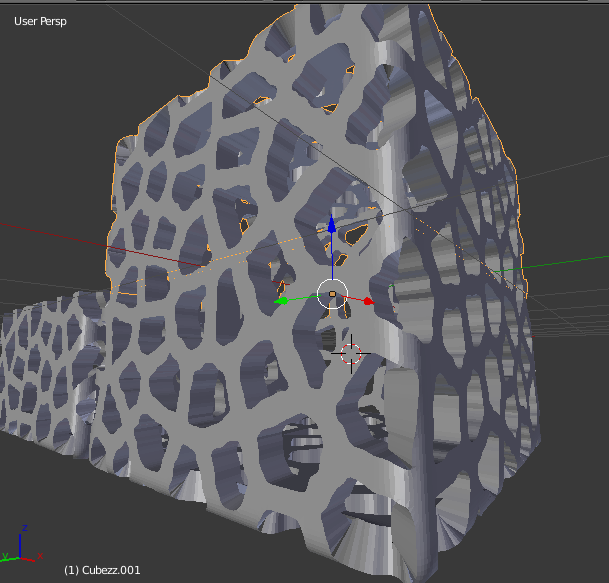The height and width of the screenshot is (583, 609).
Task: Click the XYZ axis orientation mini-widget
Action: [x=21, y=545]
